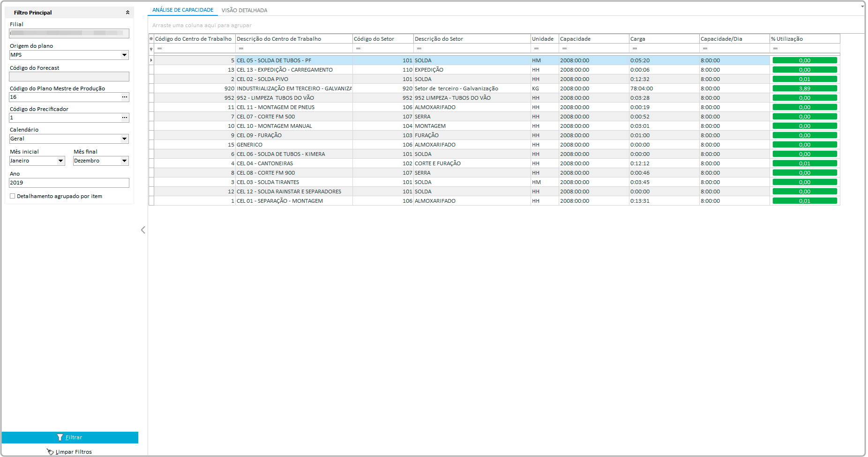
Task: Open the Mês final dropdown
Action: tap(125, 161)
